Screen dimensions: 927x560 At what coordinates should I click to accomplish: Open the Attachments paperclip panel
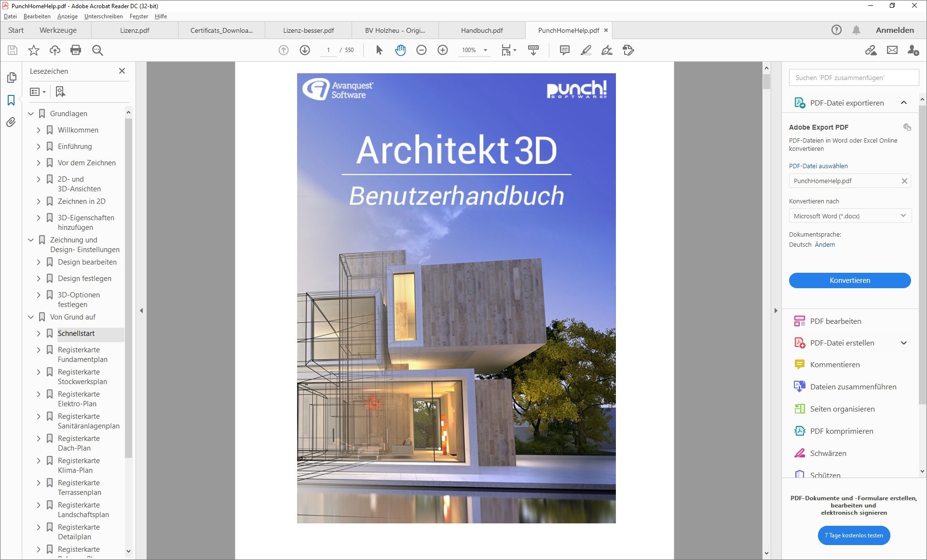pyautogui.click(x=11, y=122)
